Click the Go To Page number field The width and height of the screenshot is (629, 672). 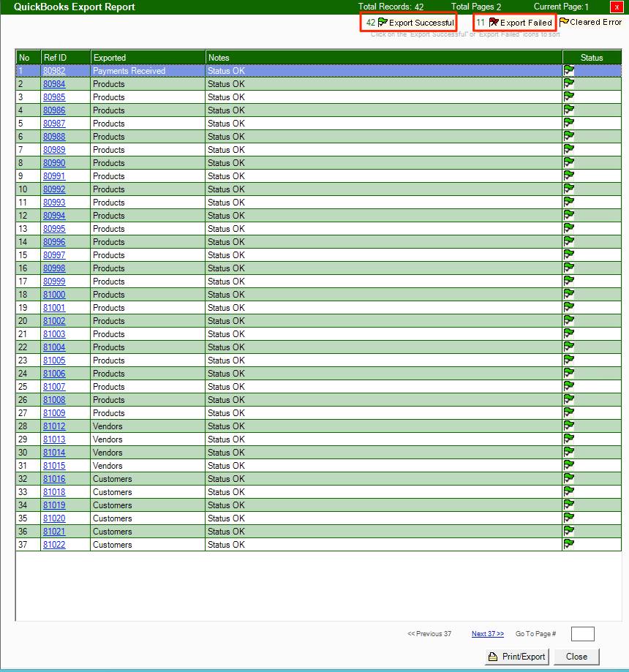tap(582, 634)
